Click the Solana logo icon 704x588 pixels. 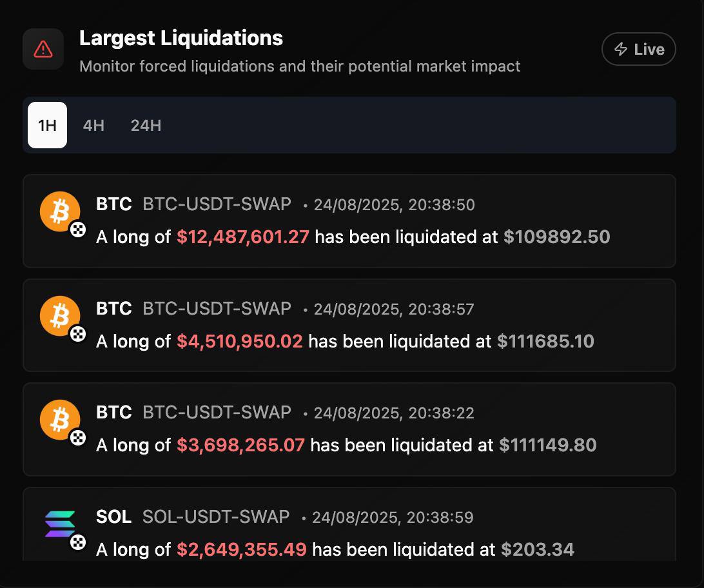[60, 524]
